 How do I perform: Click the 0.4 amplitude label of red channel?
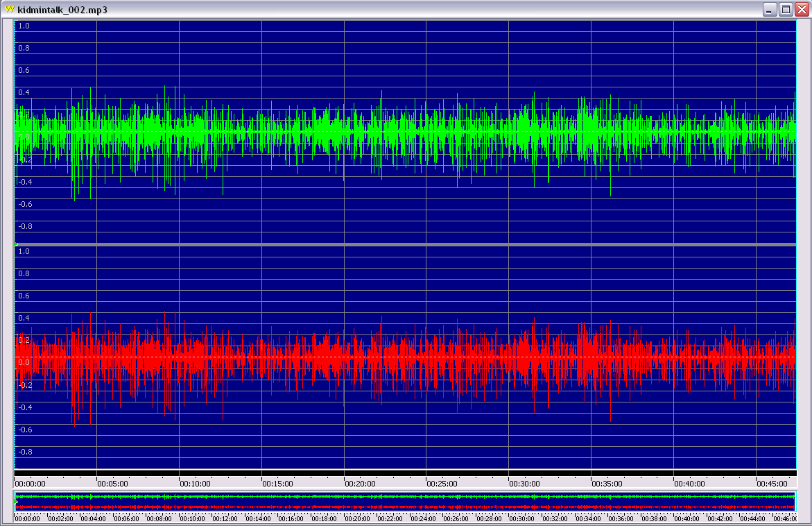click(24, 318)
